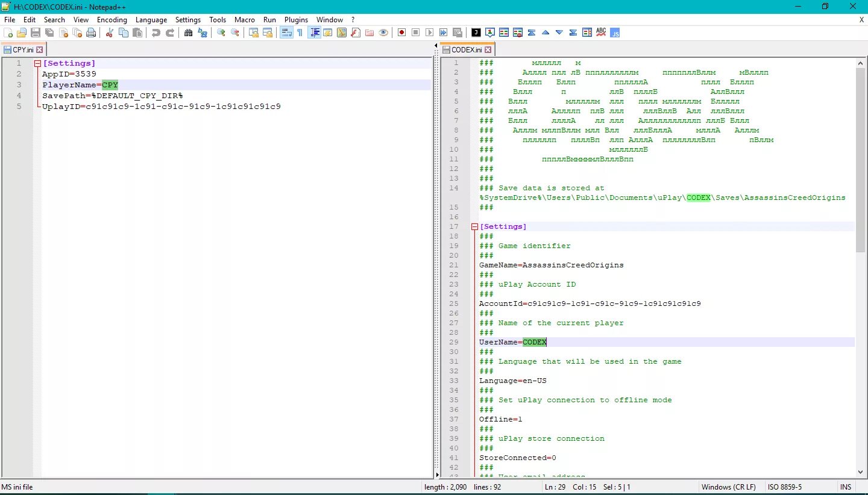Screen dimensions: 868x495
Task: Collapse the [Settings] fold in CODEX.ini
Action: (x=474, y=226)
